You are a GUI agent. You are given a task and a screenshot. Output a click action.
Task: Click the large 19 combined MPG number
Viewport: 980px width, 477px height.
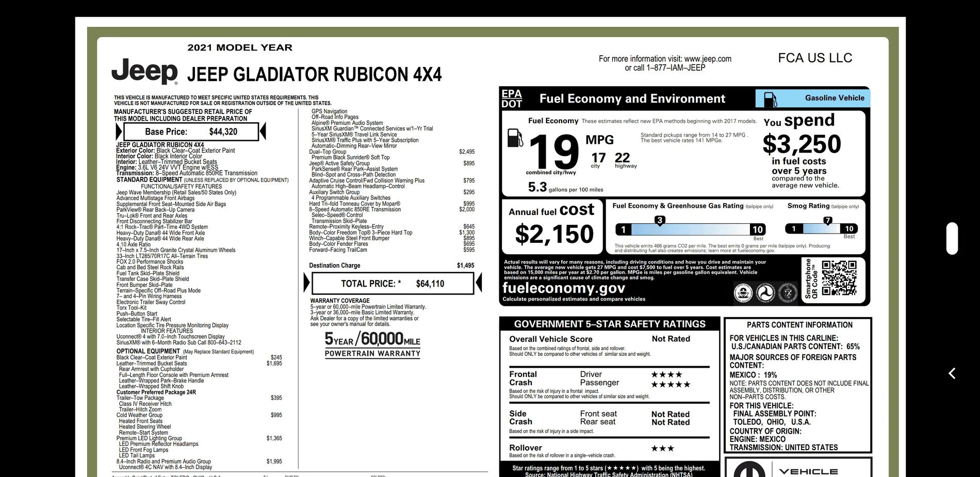point(553,152)
